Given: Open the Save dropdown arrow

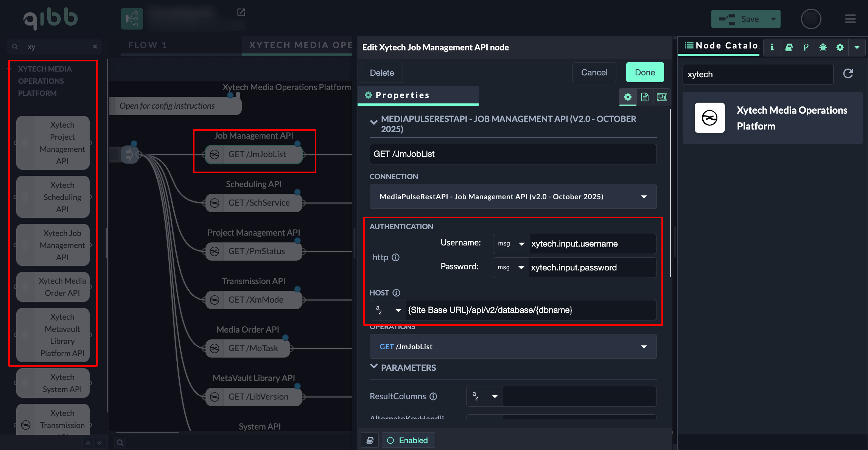Looking at the screenshot, I should point(773,19).
